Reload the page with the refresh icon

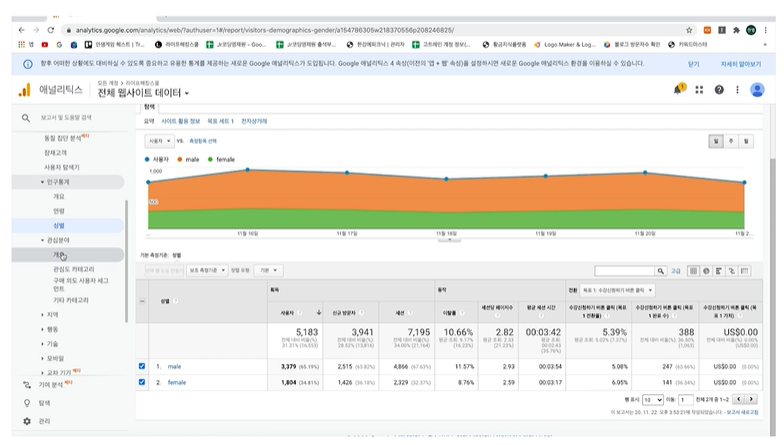pos(50,30)
